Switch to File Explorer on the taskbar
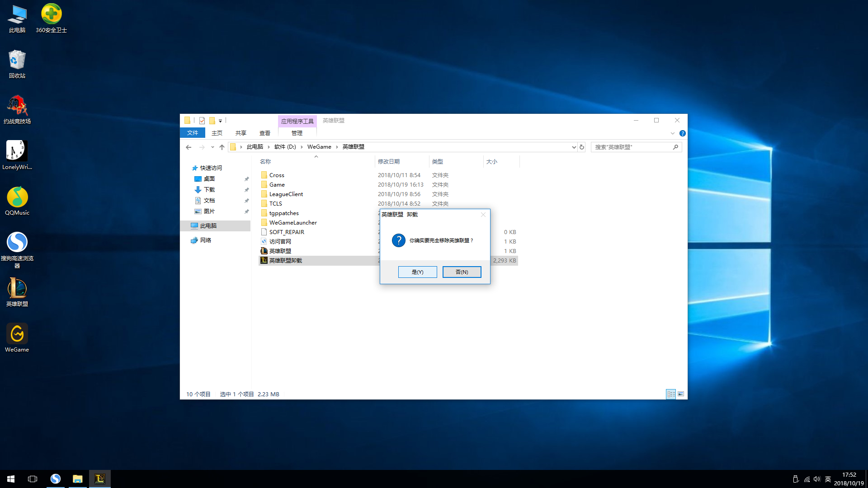Image resolution: width=868 pixels, height=488 pixels. (x=78, y=479)
